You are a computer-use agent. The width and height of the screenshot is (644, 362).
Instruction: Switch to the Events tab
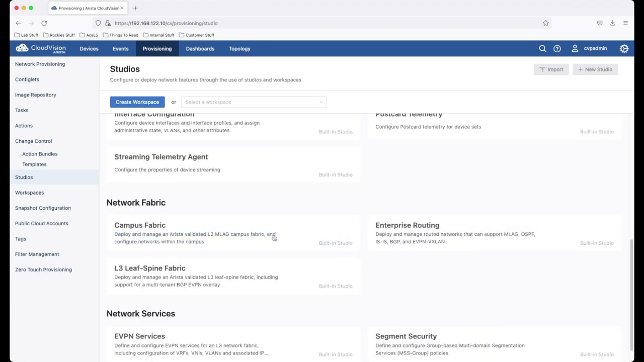[x=121, y=49]
